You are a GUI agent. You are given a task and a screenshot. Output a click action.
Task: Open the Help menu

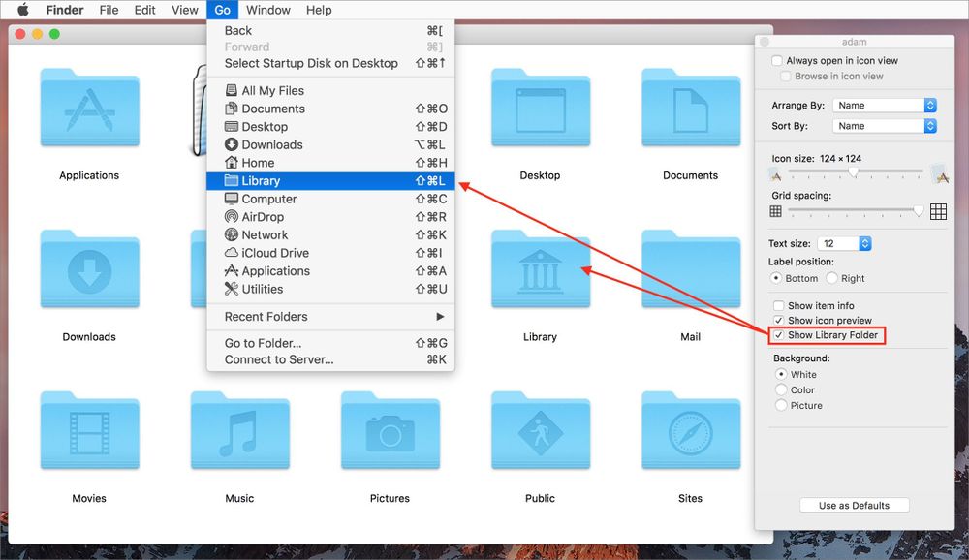(x=319, y=10)
